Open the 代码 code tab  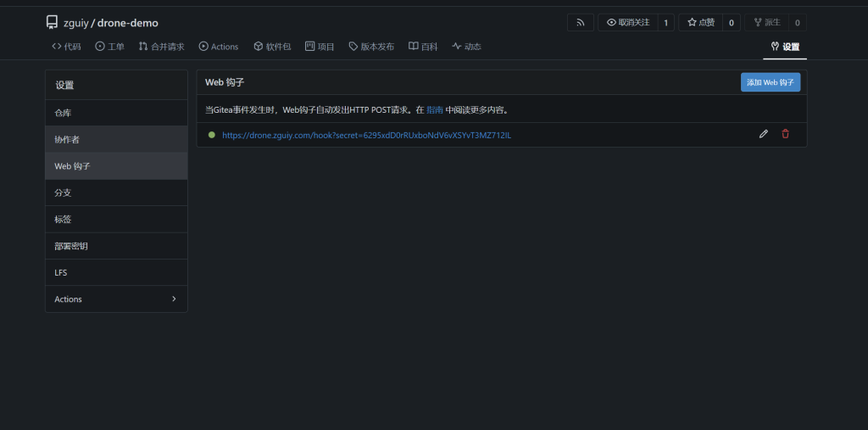[x=66, y=47]
